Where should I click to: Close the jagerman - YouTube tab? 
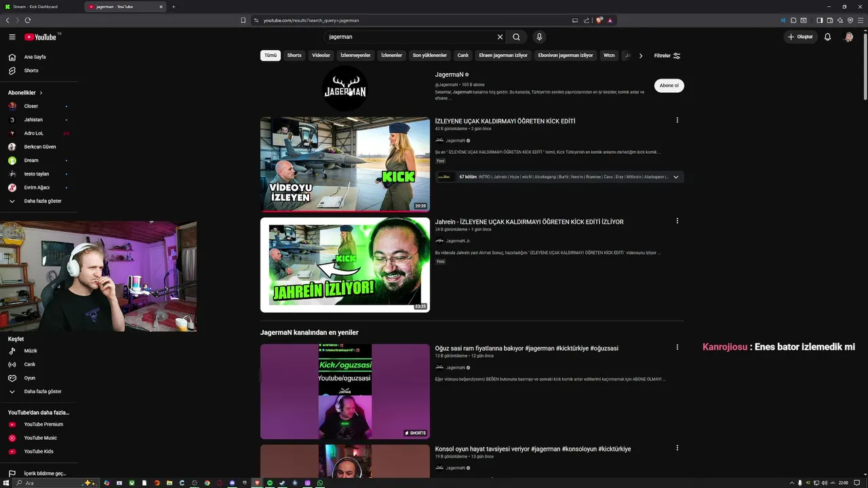point(161,7)
